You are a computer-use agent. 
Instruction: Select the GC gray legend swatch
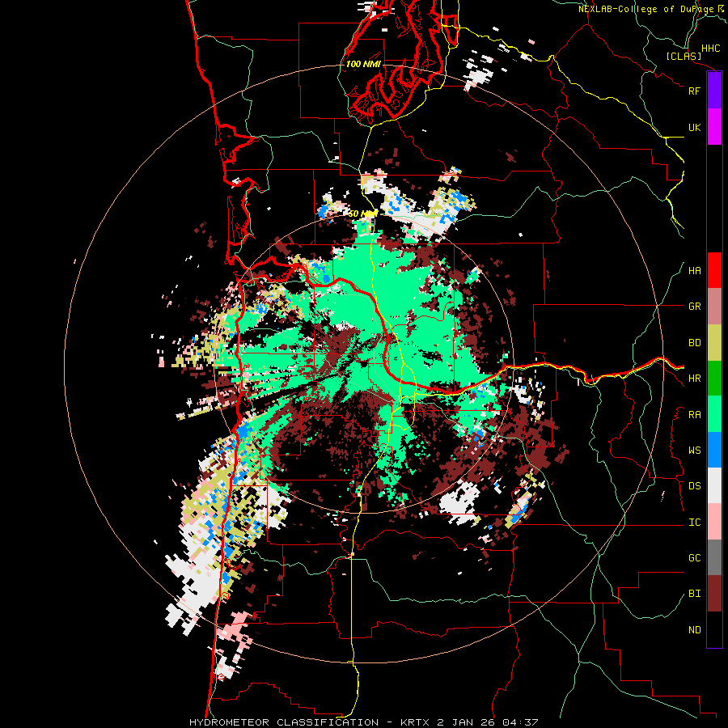coord(714,557)
